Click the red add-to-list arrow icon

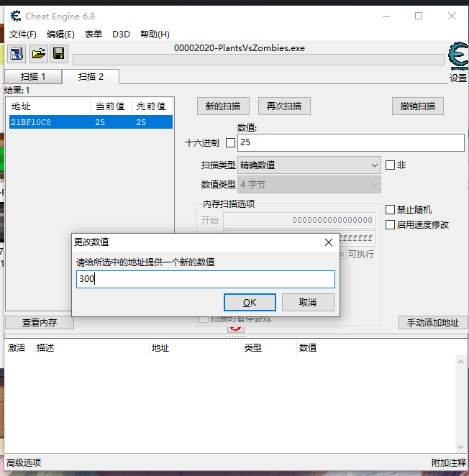click(x=235, y=329)
